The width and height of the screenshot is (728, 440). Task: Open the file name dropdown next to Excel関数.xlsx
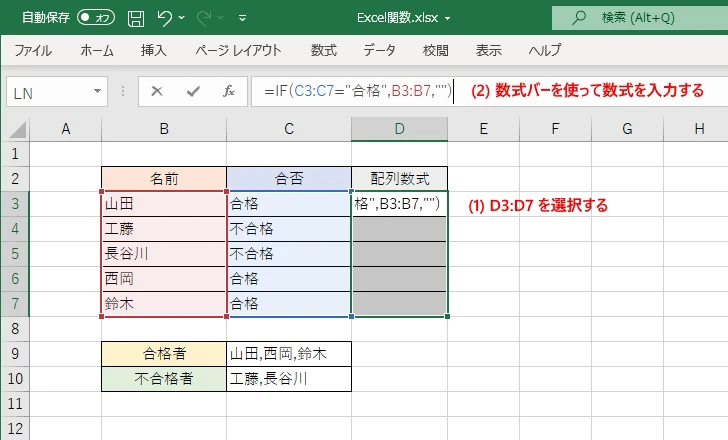pos(448,19)
